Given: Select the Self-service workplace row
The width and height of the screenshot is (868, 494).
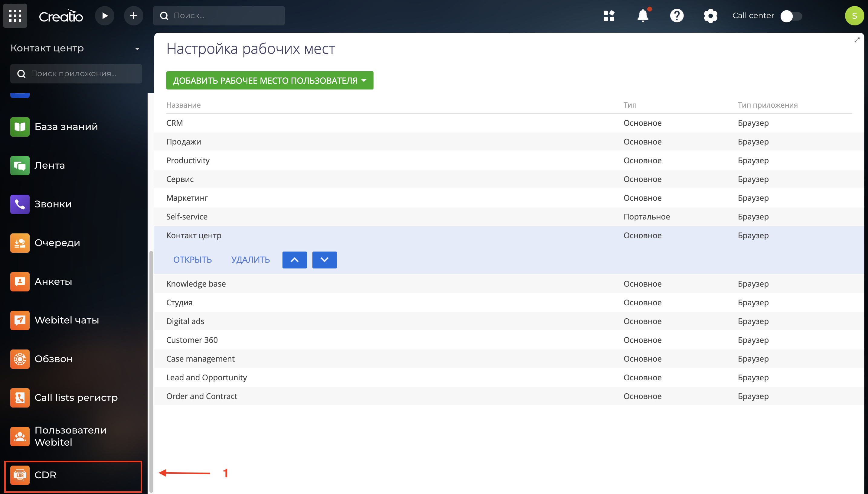Looking at the screenshot, I should [509, 216].
